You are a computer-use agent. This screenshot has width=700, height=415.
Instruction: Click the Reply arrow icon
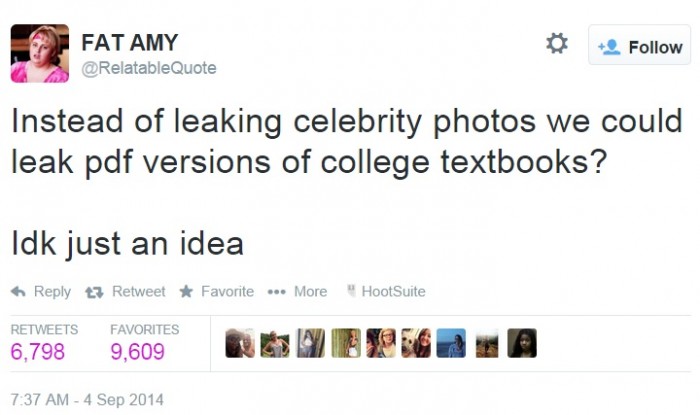tap(18, 292)
